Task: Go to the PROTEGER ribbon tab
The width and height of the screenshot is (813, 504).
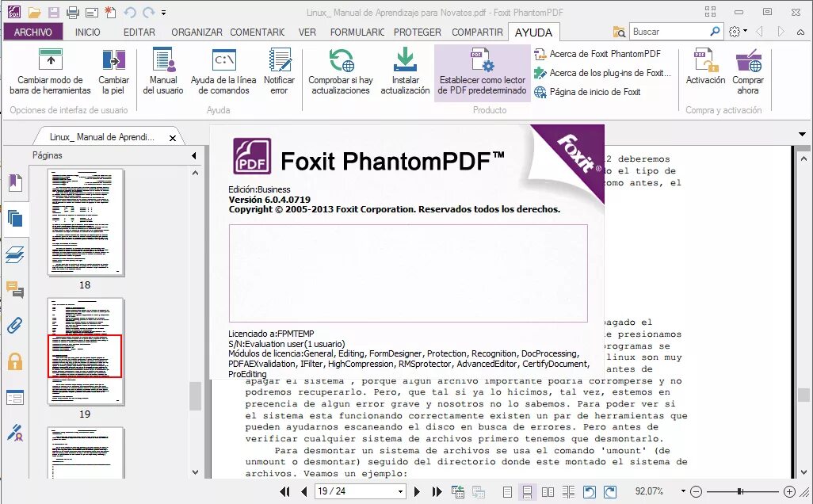Action: tap(418, 32)
